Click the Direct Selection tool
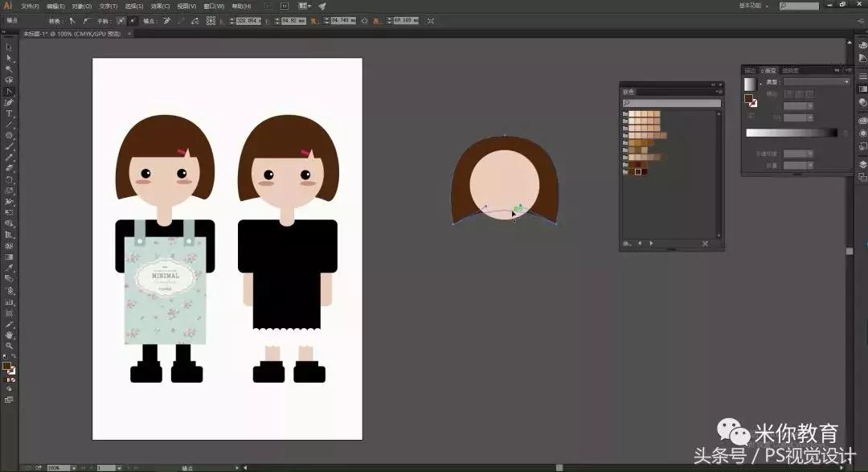 coord(9,58)
